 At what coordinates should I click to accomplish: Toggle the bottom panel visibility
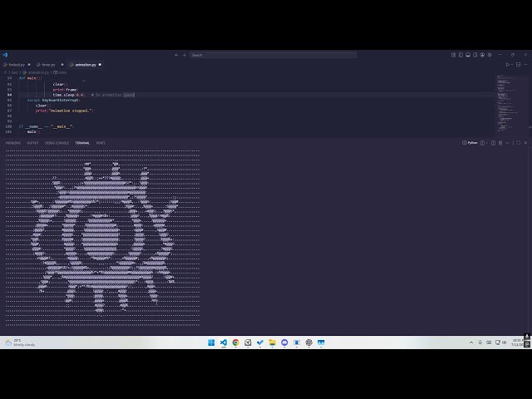[x=468, y=55]
